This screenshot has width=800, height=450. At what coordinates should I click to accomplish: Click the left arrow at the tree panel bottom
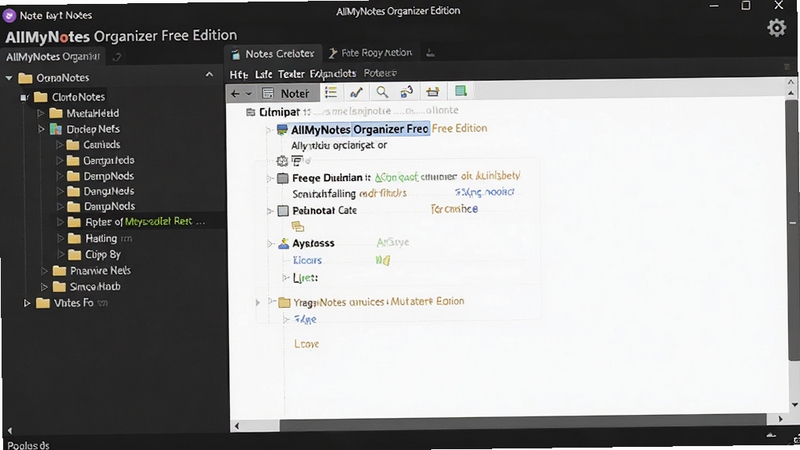[x=9, y=431]
